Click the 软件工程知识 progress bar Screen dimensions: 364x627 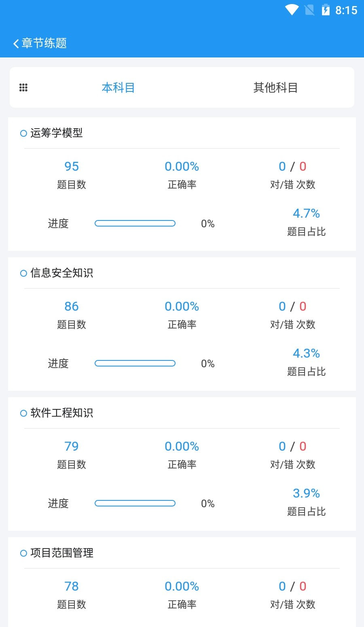point(135,503)
